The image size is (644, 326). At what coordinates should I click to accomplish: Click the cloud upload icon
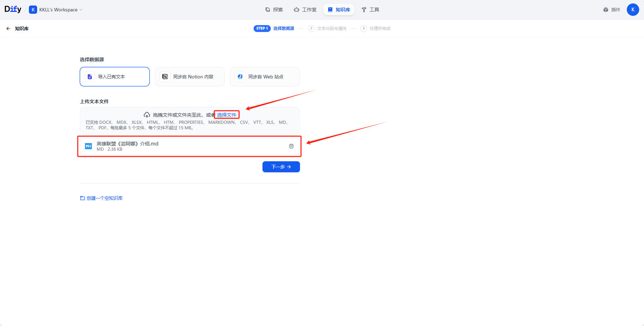pos(147,115)
